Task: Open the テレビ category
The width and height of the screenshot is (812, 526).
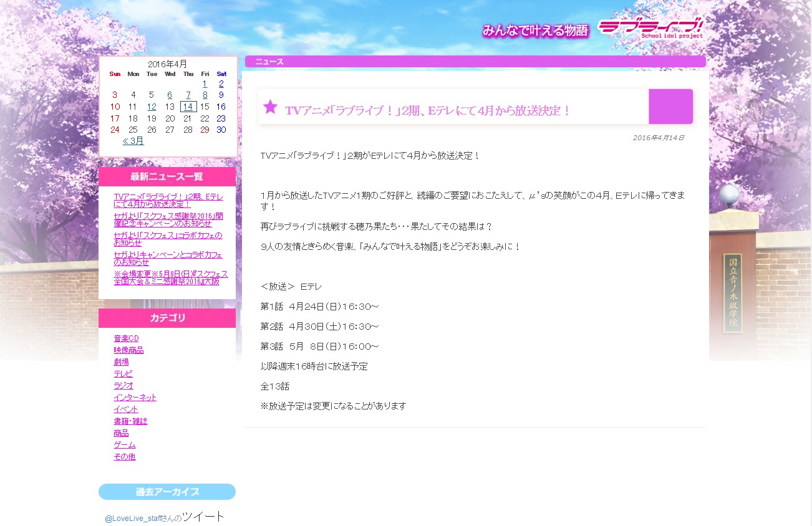Action: [123, 374]
